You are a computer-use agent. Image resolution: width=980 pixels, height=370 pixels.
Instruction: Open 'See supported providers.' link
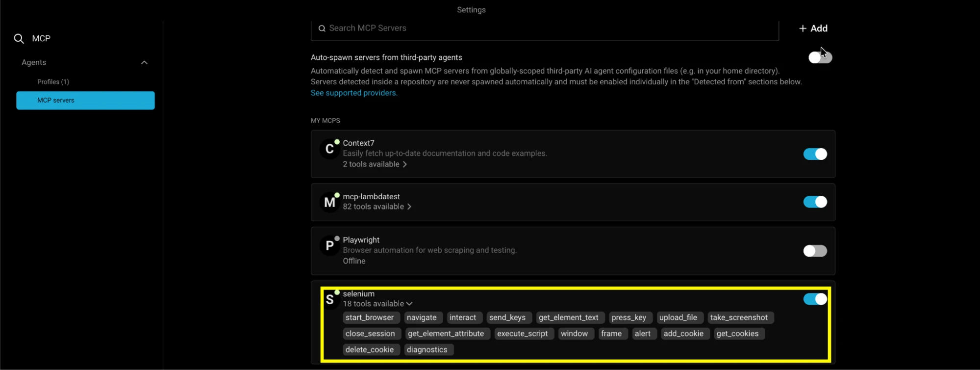tap(354, 93)
